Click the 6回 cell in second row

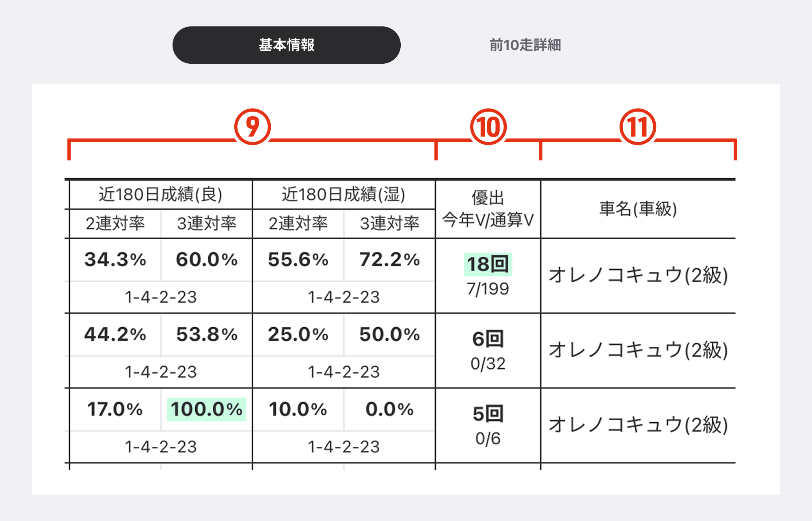click(x=488, y=339)
